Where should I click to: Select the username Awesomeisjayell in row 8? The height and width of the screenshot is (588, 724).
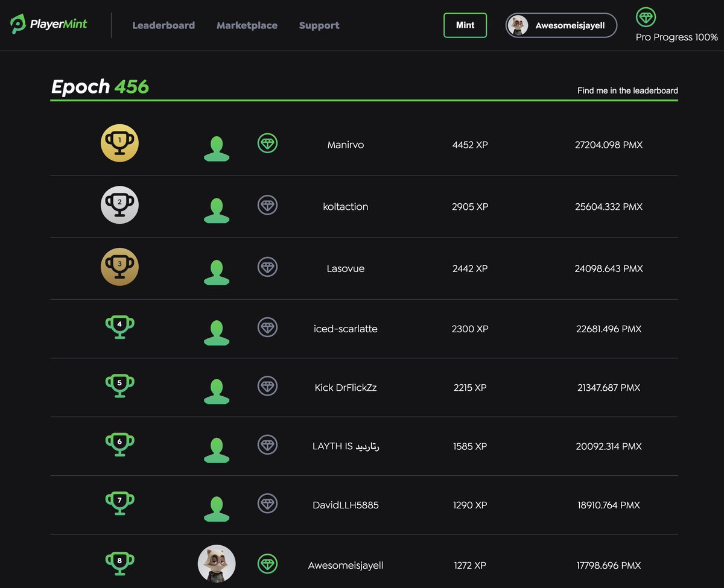tap(346, 565)
